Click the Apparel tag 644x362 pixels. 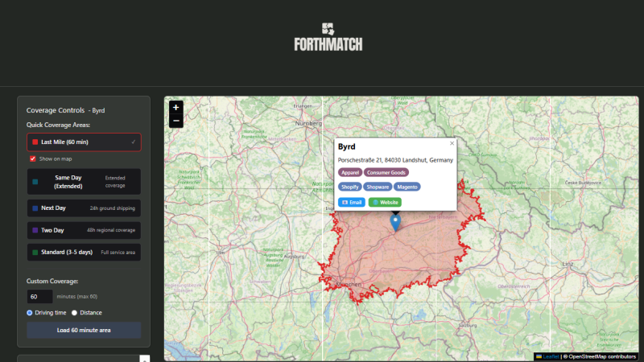pos(350,172)
